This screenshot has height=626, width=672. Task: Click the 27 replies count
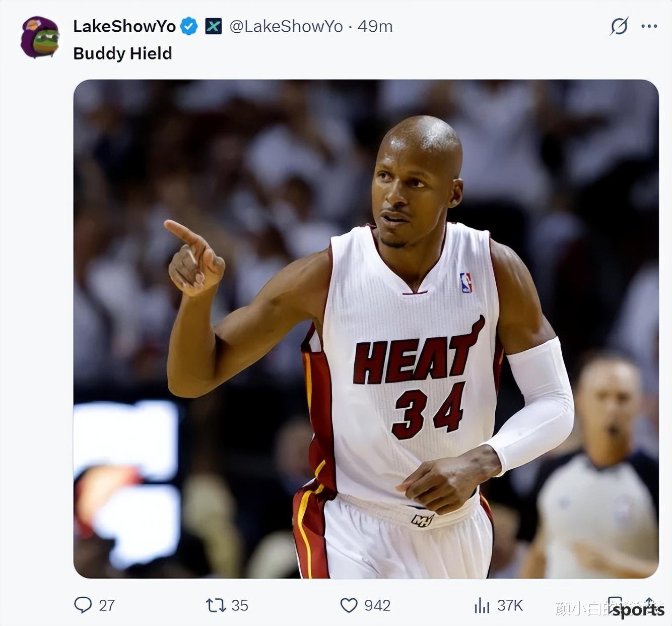coord(107,605)
